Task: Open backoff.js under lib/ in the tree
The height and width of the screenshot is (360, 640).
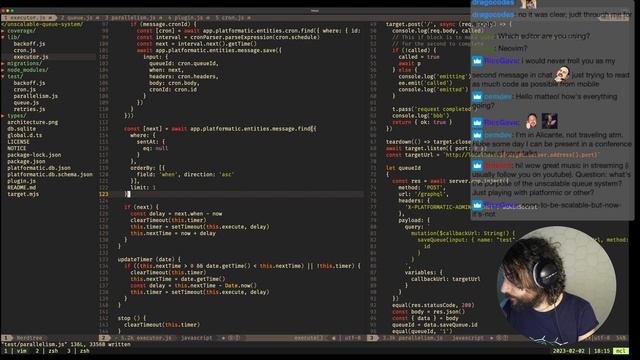Action: point(29,44)
